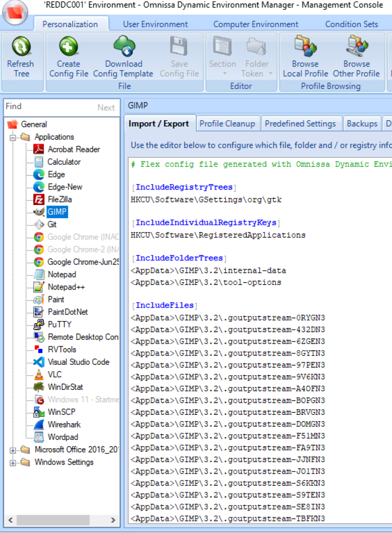Viewport: 392px width, 533px height.
Task: Click the Download Config Template icon
Action: tap(124, 46)
